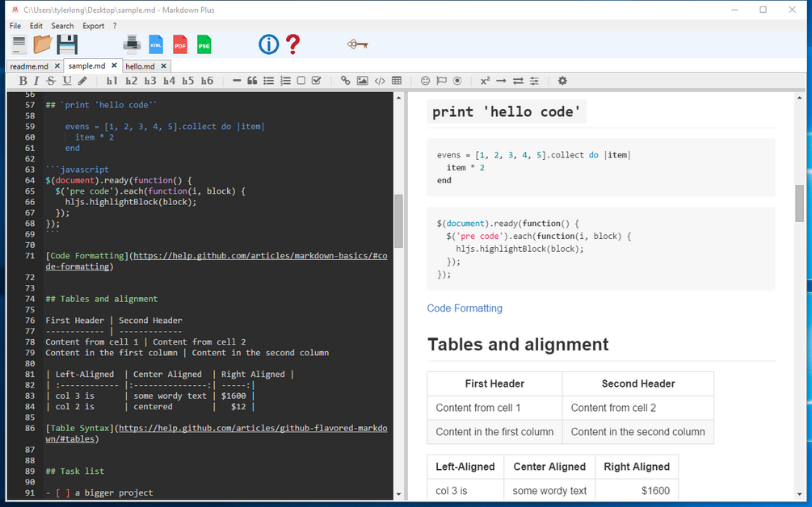812x507 pixels.
Task: Click the double arrows swap icon
Action: 518,81
